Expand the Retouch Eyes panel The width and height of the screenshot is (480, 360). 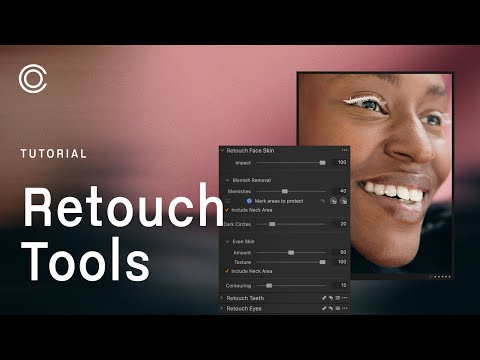pyautogui.click(x=222, y=308)
